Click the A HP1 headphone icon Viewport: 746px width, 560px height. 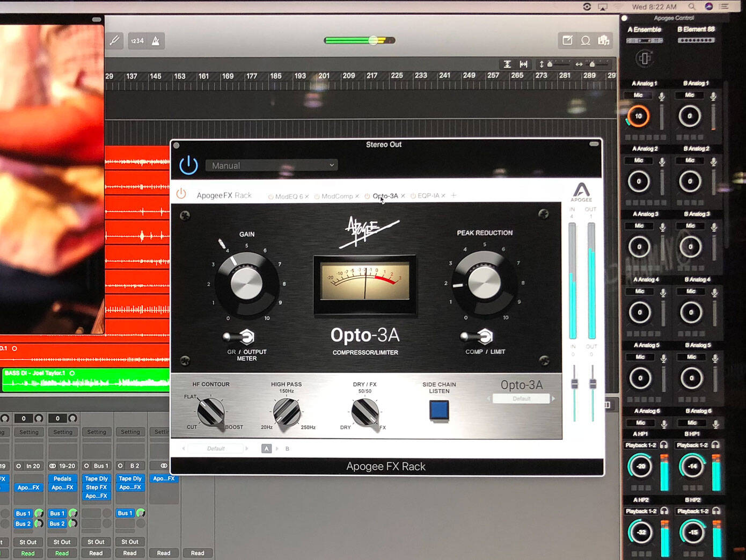664,445
